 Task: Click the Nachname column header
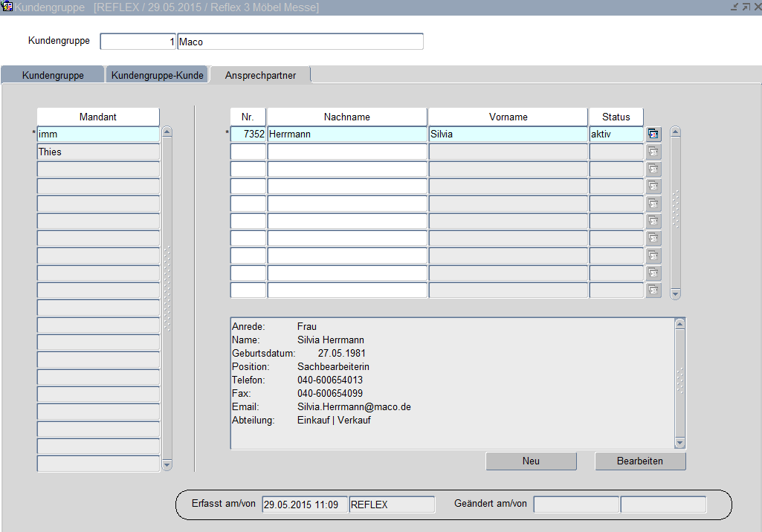[346, 117]
